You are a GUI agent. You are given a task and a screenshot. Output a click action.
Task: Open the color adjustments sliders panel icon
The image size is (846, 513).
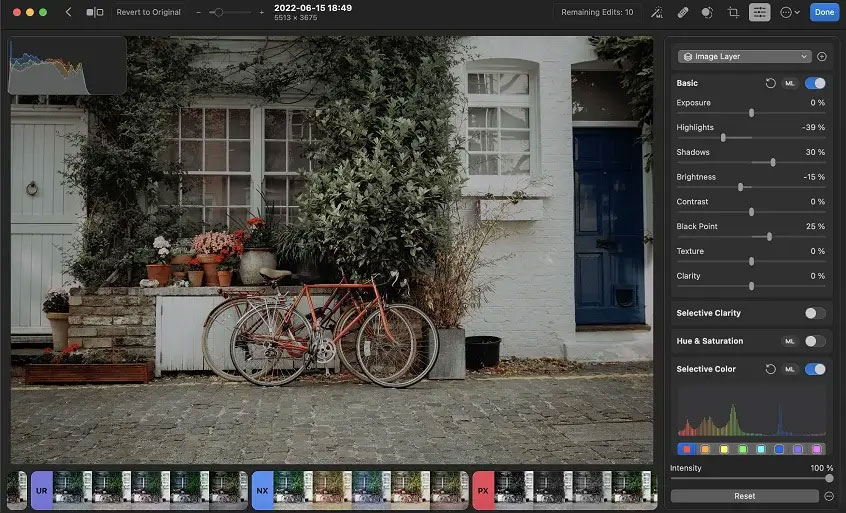[x=760, y=12]
